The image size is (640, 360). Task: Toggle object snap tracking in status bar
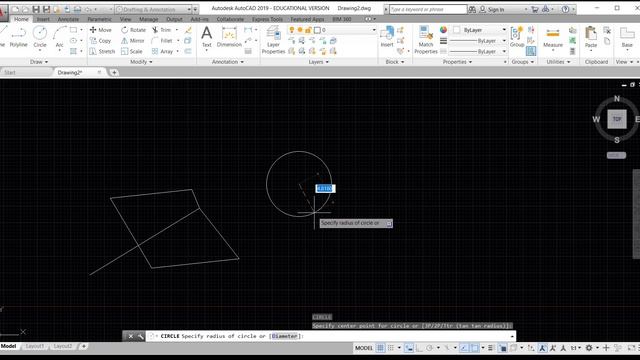click(x=464, y=348)
